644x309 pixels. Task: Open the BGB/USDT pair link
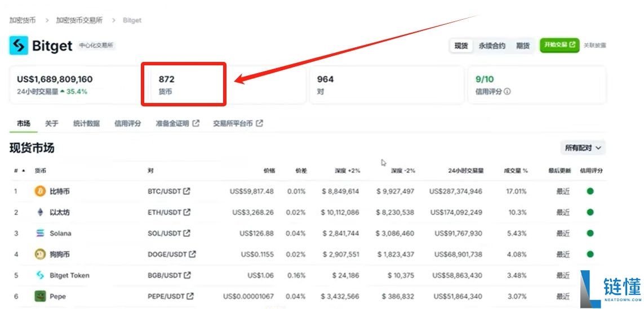tap(169, 275)
